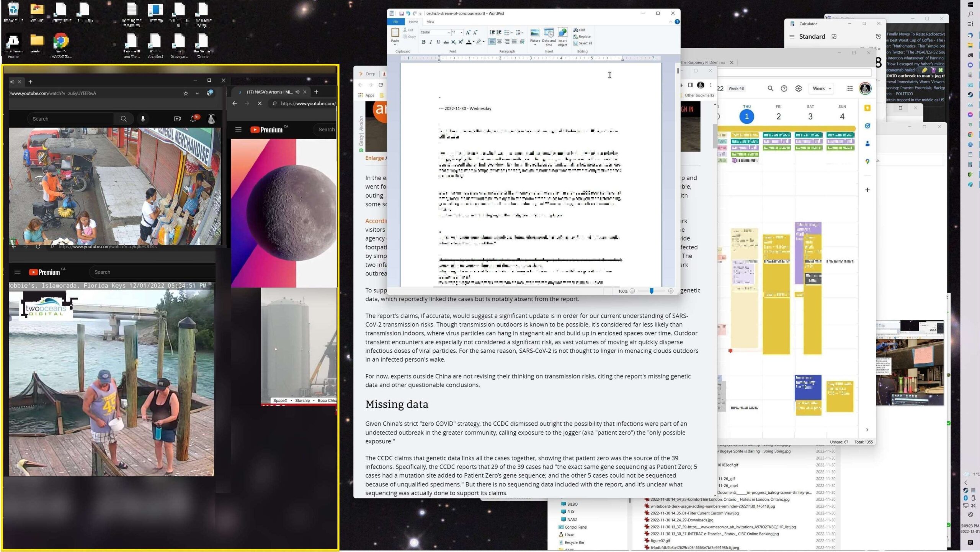Image resolution: width=980 pixels, height=552 pixels.
Task: Open WordPad File menu
Action: coord(396,22)
